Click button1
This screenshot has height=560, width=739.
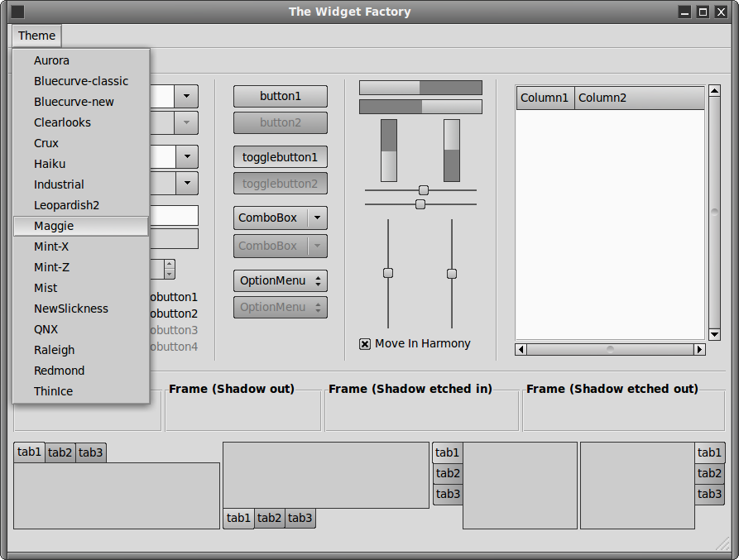(x=281, y=96)
